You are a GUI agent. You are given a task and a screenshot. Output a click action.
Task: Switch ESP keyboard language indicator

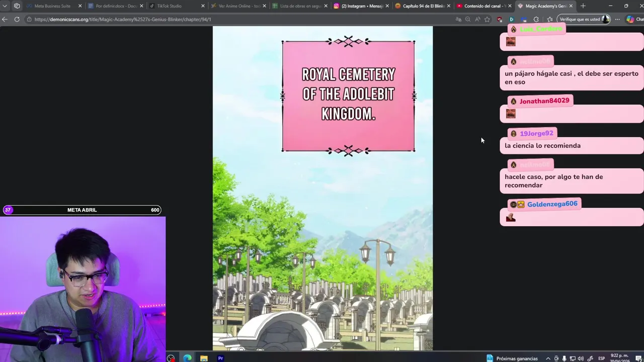point(601,358)
